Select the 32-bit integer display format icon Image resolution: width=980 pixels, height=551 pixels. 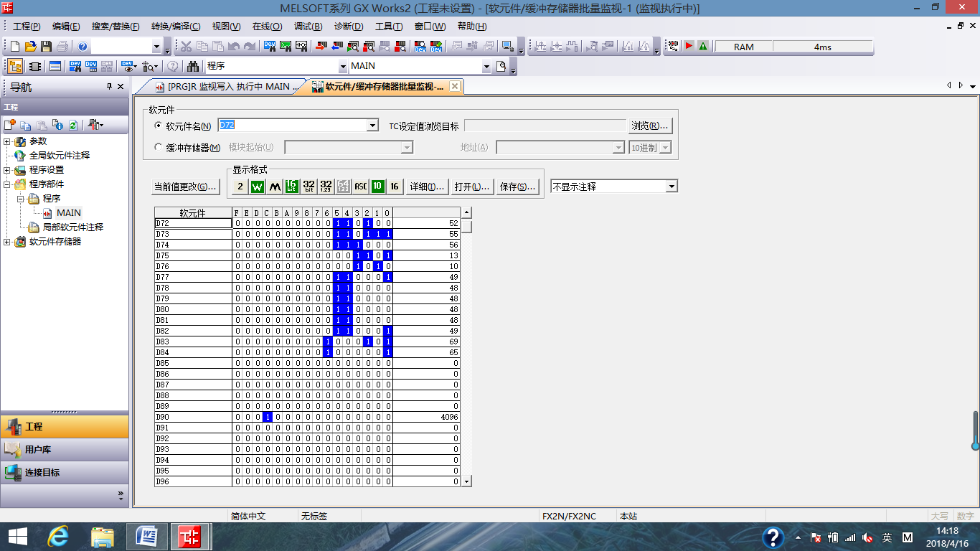[309, 187]
